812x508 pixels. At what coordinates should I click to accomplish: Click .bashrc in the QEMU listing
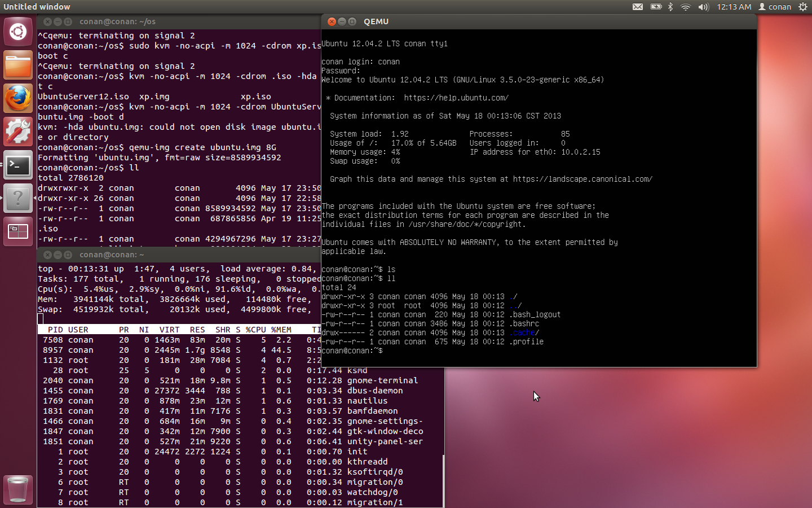coord(524,323)
